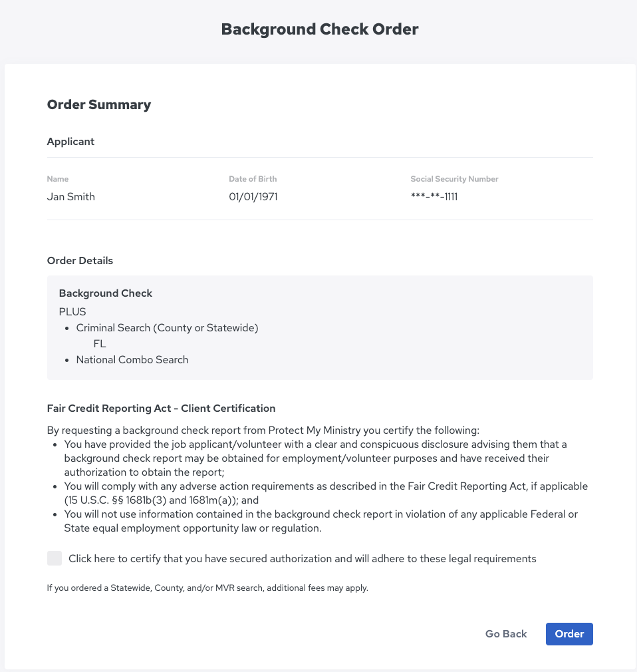
Task: Click the Date of Birth field label
Action: pos(253,179)
